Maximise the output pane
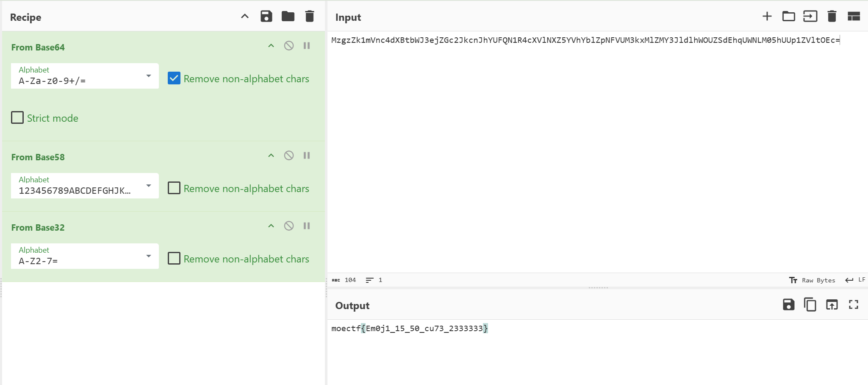Screen dimensions: 868x385 tap(854, 305)
